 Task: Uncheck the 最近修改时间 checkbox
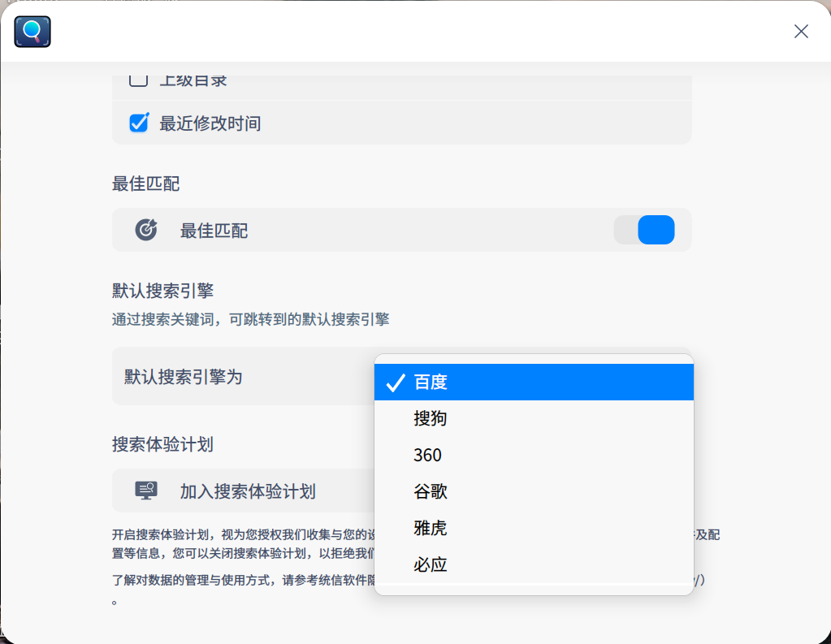tap(139, 123)
